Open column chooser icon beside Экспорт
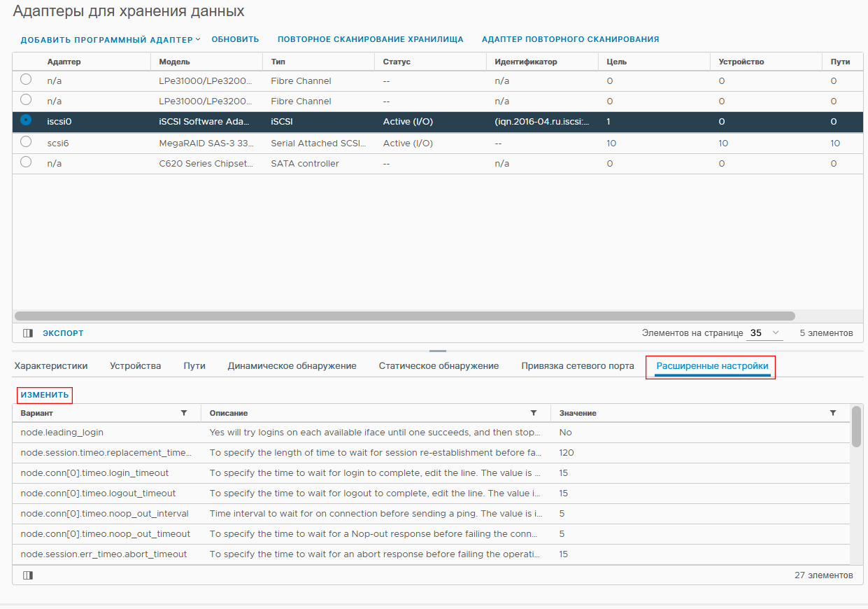Image resolution: width=868 pixels, height=609 pixels. coord(28,333)
